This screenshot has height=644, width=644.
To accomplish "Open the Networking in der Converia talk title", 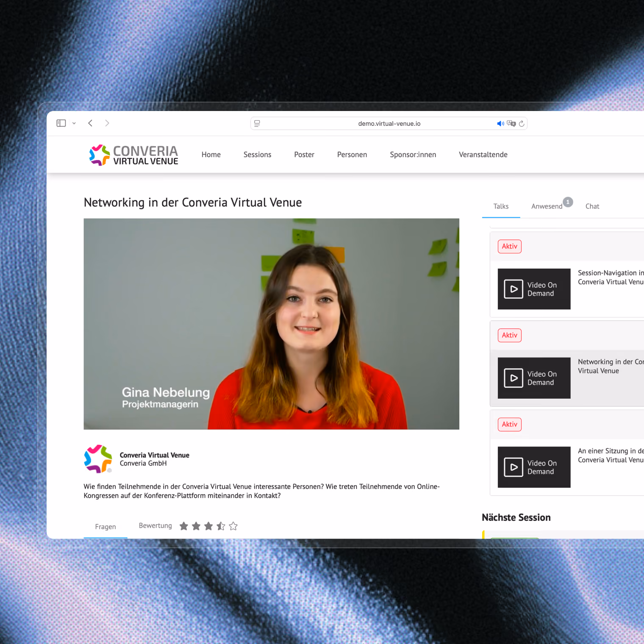I will [x=611, y=366].
